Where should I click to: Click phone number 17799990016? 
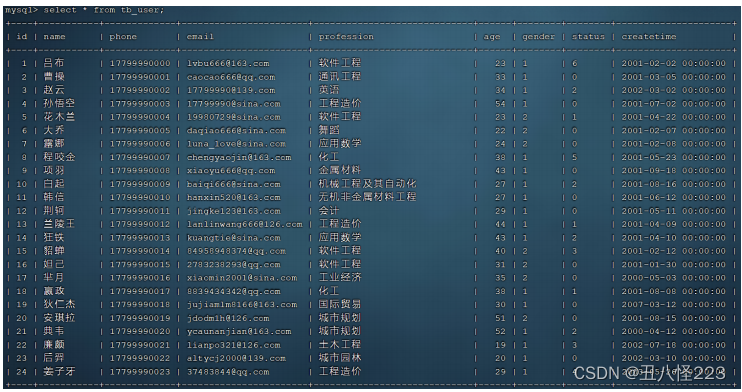click(x=140, y=278)
